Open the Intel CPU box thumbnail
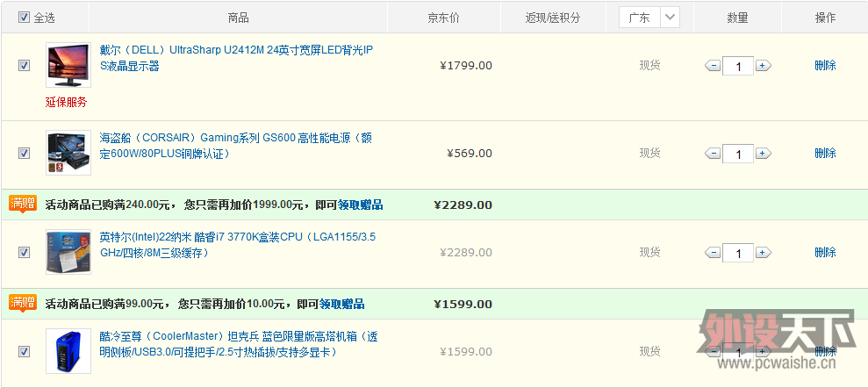 (68, 252)
